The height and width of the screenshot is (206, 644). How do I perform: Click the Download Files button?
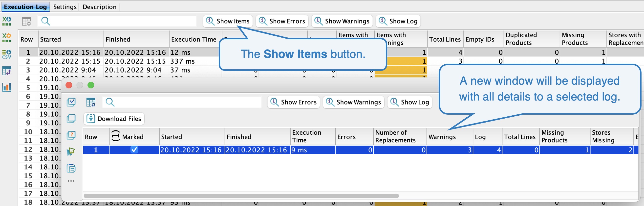click(x=114, y=119)
